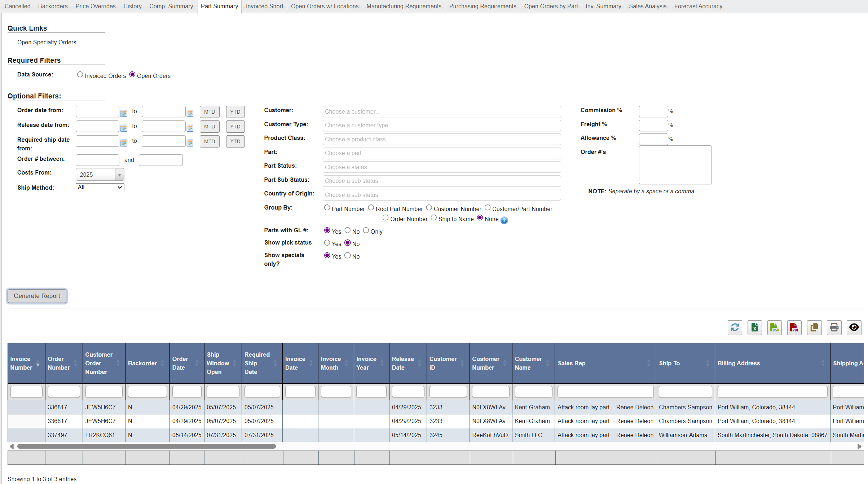This screenshot has height=484, width=868.
Task: Open the Group By help tooltip icon
Action: pos(504,220)
